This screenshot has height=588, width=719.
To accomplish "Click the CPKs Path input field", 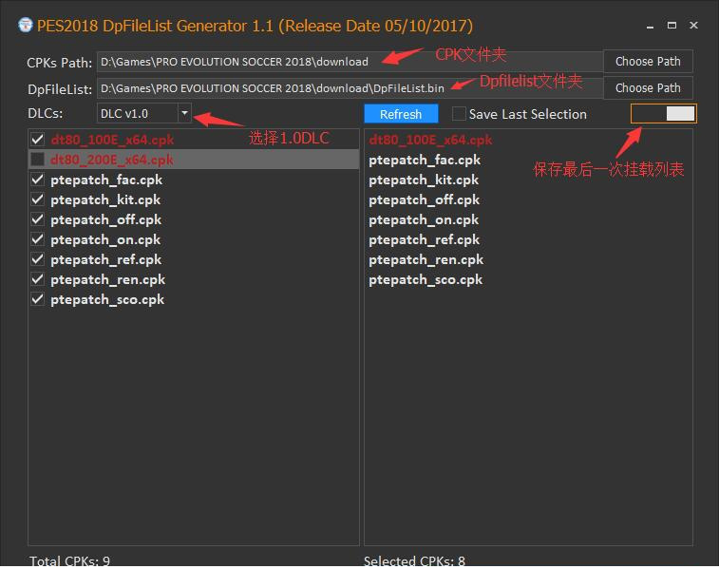I will (350, 62).
